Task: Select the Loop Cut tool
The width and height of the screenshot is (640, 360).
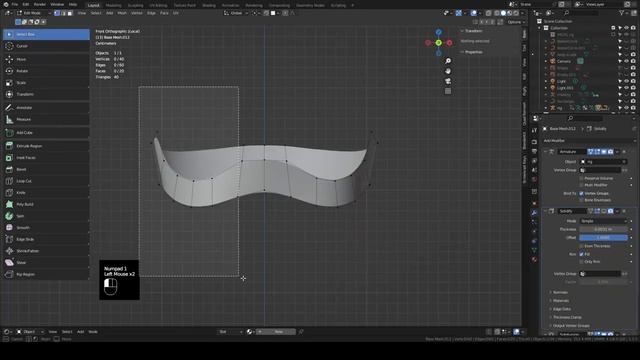Action: (x=46, y=181)
